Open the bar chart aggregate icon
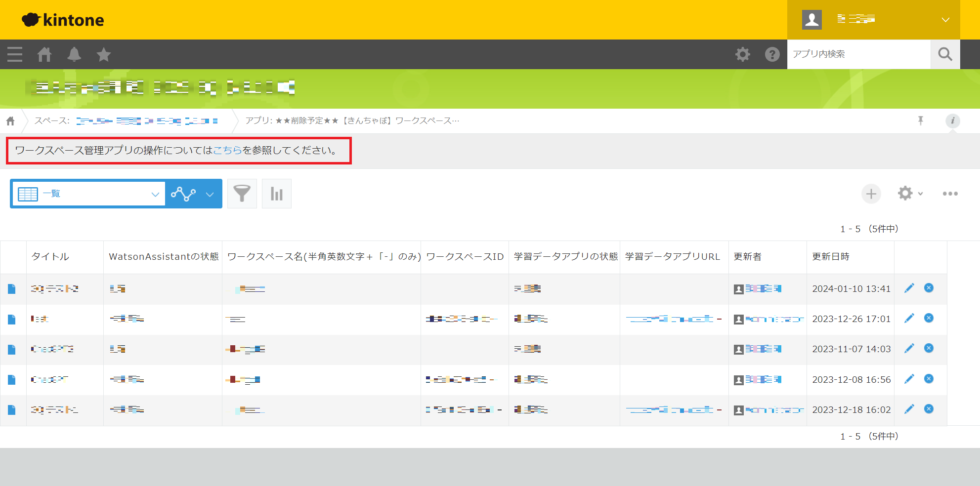 276,194
